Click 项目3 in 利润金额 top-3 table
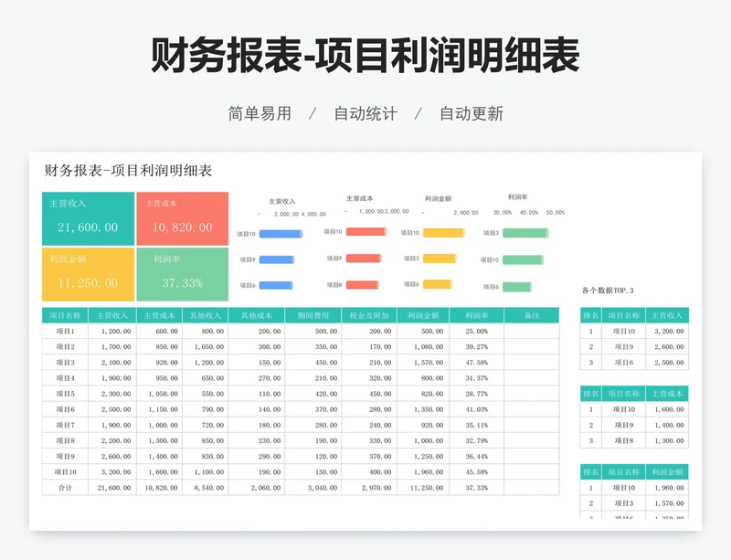The image size is (731, 560). [x=624, y=503]
